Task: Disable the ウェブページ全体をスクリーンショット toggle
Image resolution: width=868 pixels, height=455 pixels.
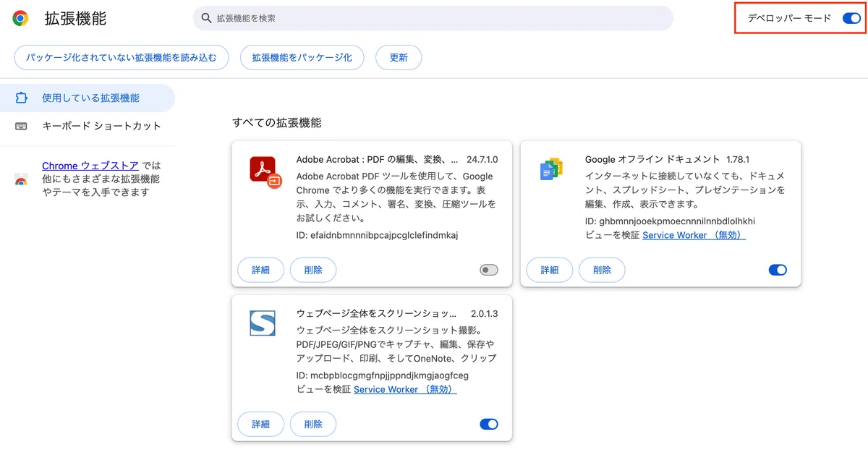Action: pos(489,424)
